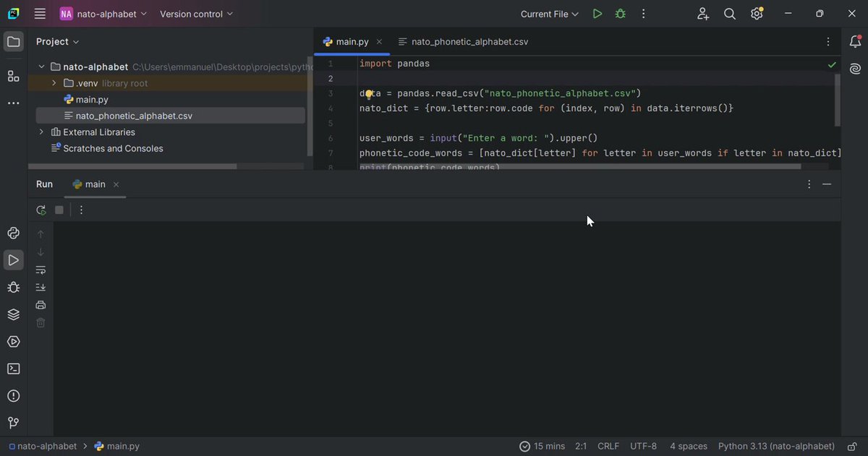This screenshot has height=456, width=868.
Task: Toggle scroll to end of console output
Action: coord(41,288)
